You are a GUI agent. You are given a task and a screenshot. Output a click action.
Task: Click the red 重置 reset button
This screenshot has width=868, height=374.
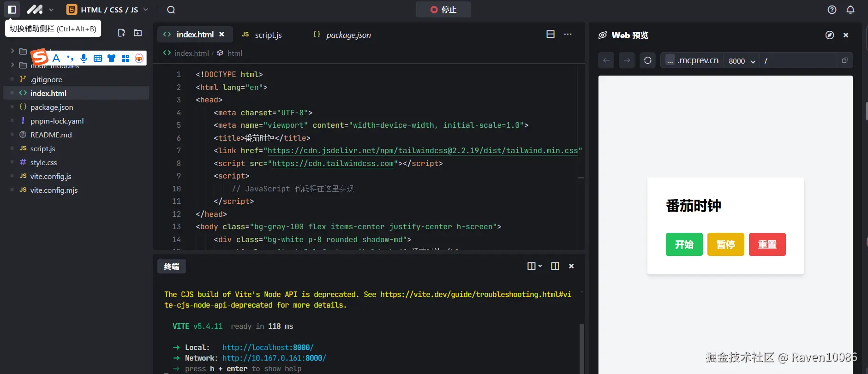point(767,244)
